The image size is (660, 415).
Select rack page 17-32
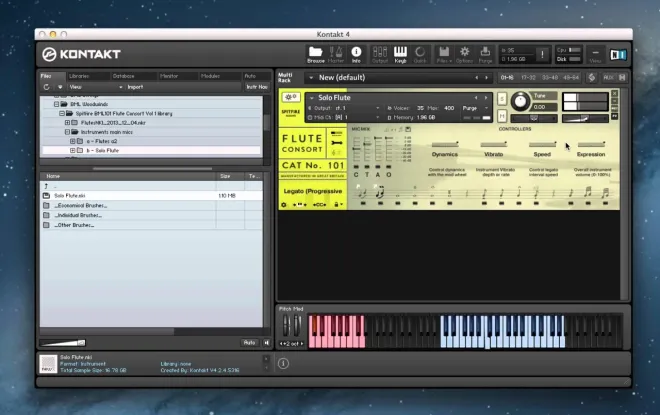(528, 77)
